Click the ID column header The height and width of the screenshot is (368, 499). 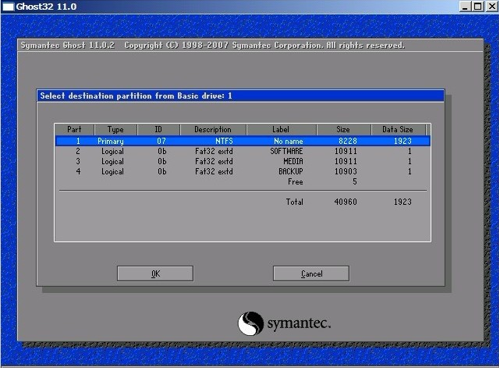[158, 129]
